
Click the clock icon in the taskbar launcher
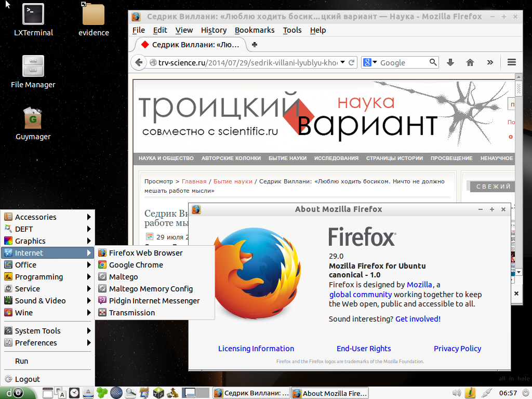[x=74, y=393]
